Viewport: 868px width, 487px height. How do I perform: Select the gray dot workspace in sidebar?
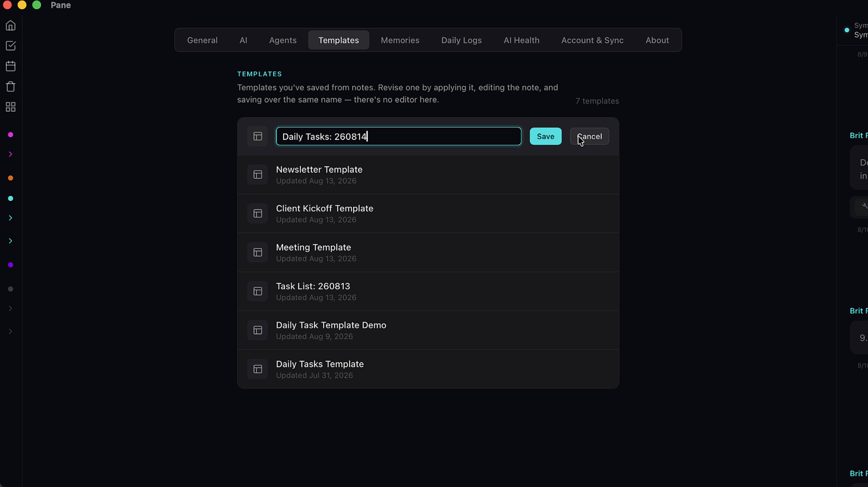pos(10,289)
